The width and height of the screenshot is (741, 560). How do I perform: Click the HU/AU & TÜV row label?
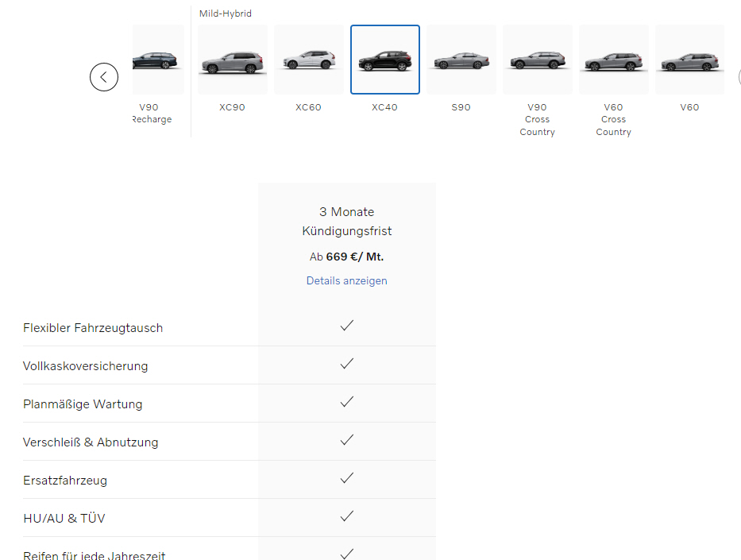tap(64, 519)
